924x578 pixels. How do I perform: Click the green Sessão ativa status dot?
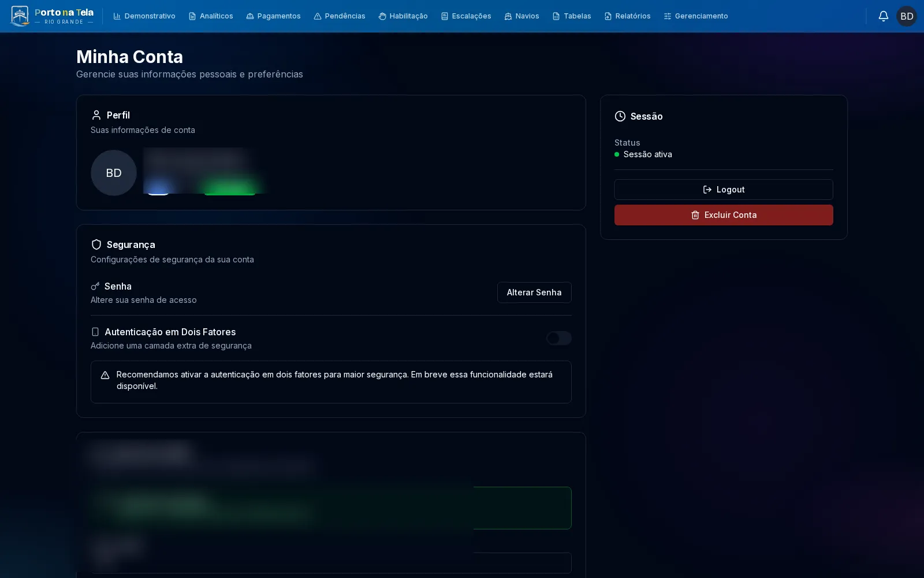click(617, 154)
